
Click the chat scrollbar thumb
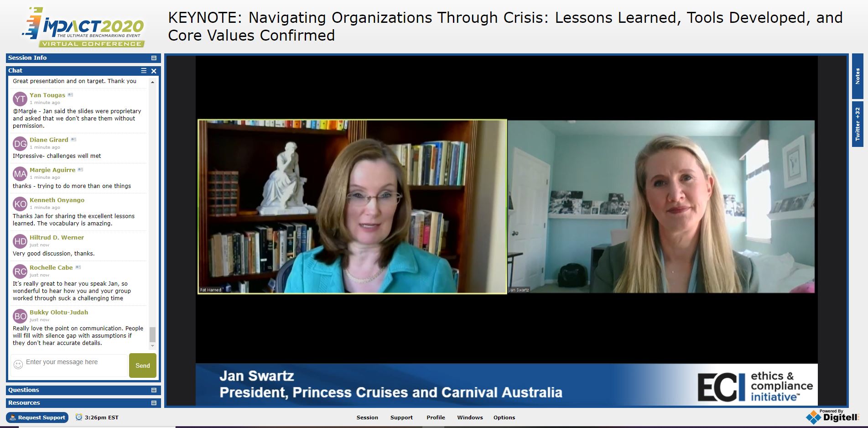[x=152, y=334]
